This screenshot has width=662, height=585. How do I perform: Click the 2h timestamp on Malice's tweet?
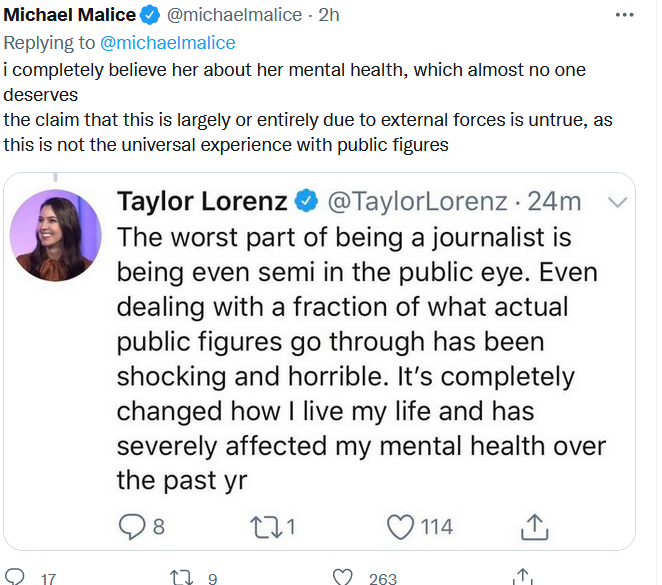[329, 15]
